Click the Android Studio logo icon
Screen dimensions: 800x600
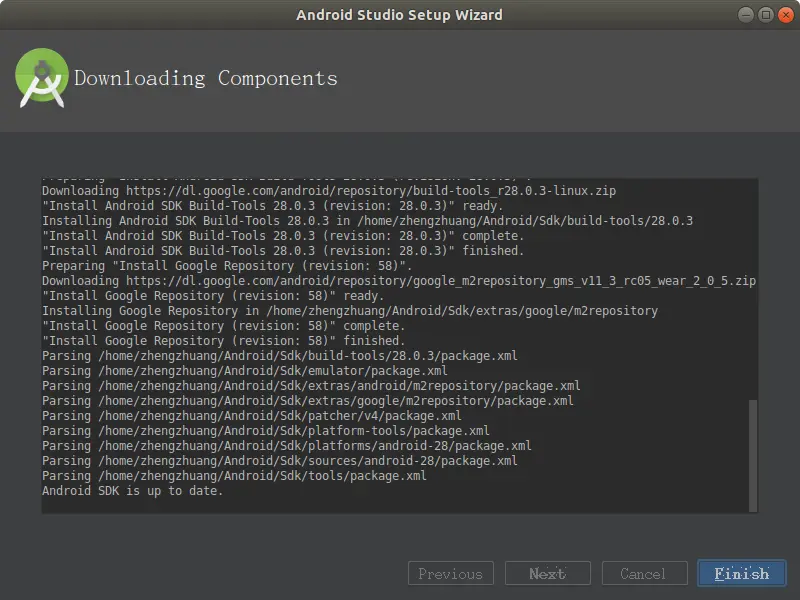tap(42, 78)
